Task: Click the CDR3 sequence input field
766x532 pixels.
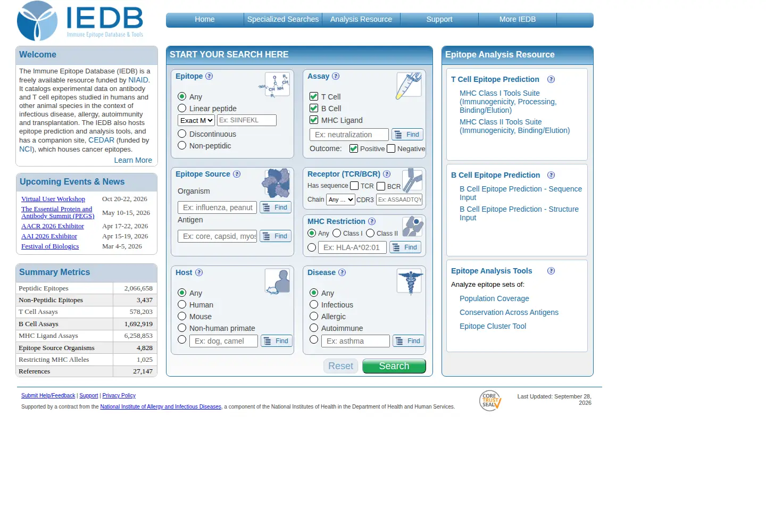Action: 399,199
